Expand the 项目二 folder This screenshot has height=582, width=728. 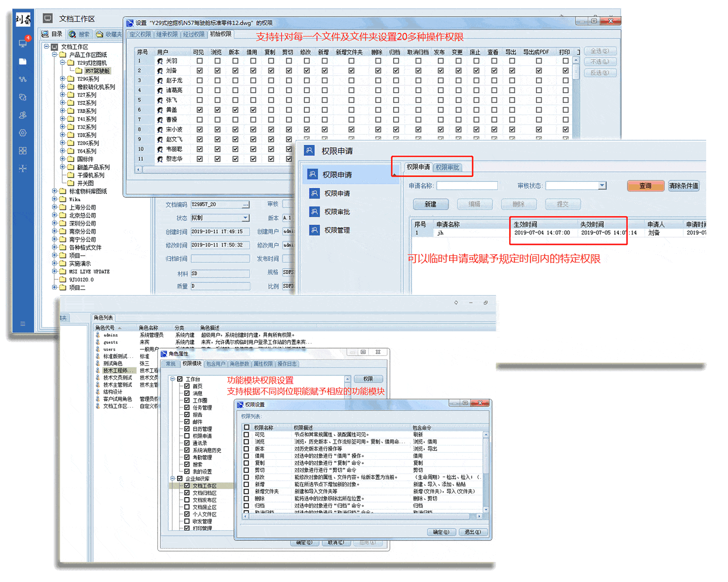pos(54,287)
